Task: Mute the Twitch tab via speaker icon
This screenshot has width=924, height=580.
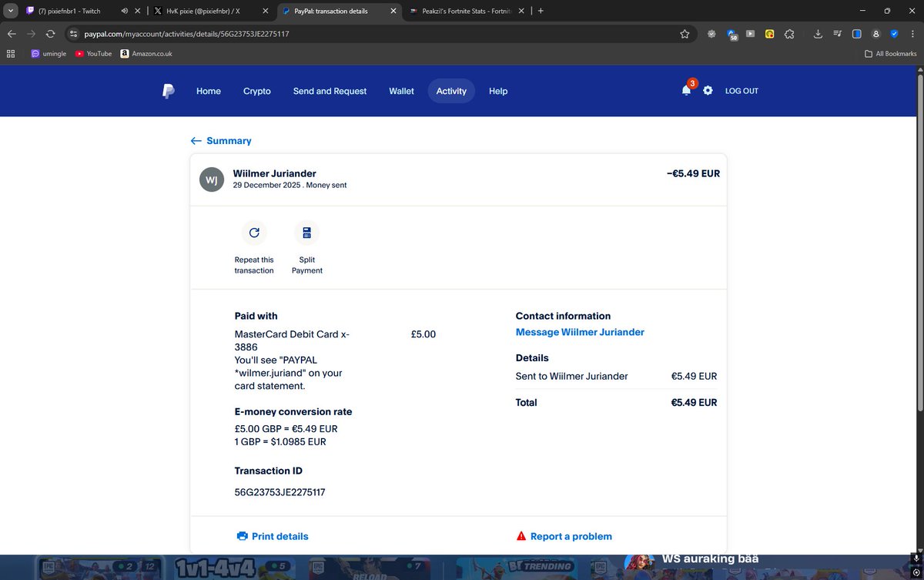Action: pos(125,11)
